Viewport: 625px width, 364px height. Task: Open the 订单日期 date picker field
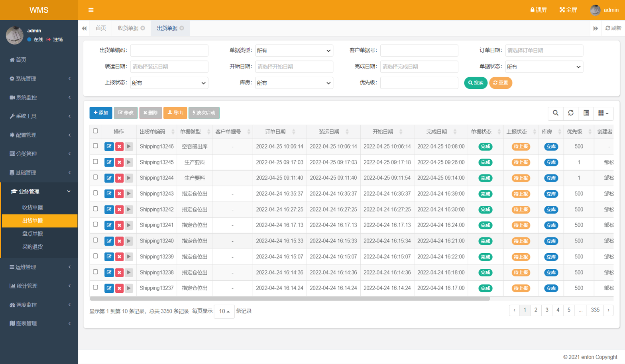pos(544,51)
